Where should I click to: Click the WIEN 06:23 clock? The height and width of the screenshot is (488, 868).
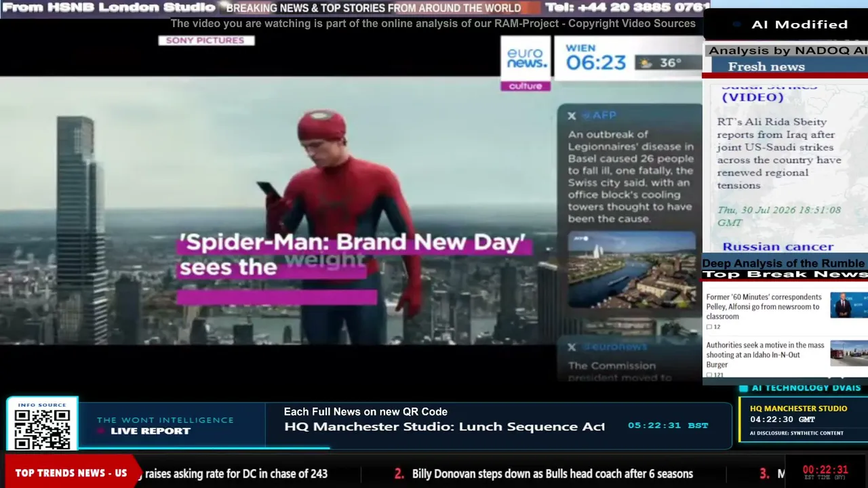pyautogui.click(x=595, y=58)
